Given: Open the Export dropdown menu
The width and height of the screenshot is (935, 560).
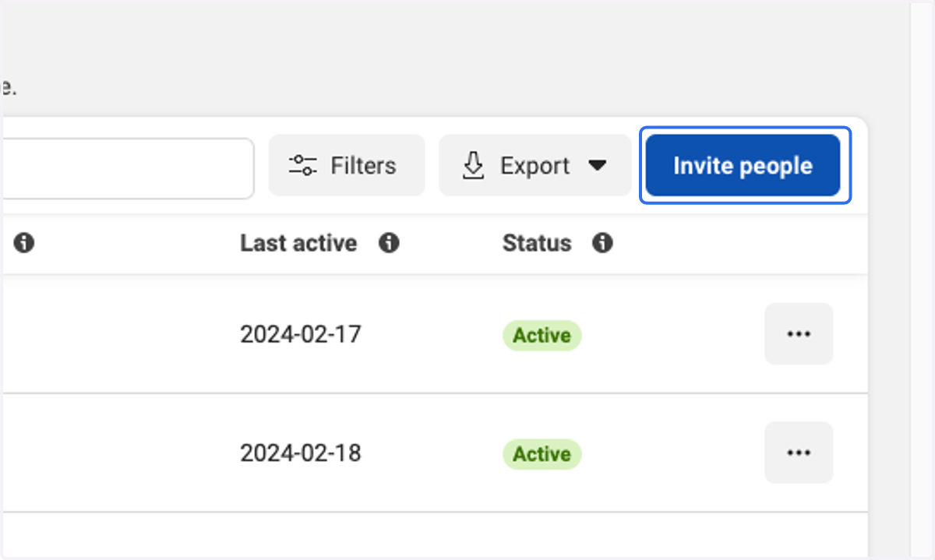Looking at the screenshot, I should pos(535,165).
